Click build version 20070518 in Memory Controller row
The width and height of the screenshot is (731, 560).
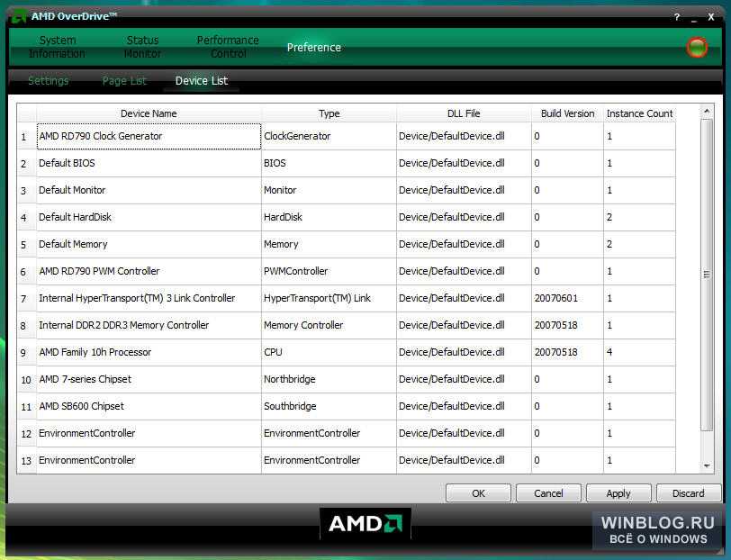point(567,325)
